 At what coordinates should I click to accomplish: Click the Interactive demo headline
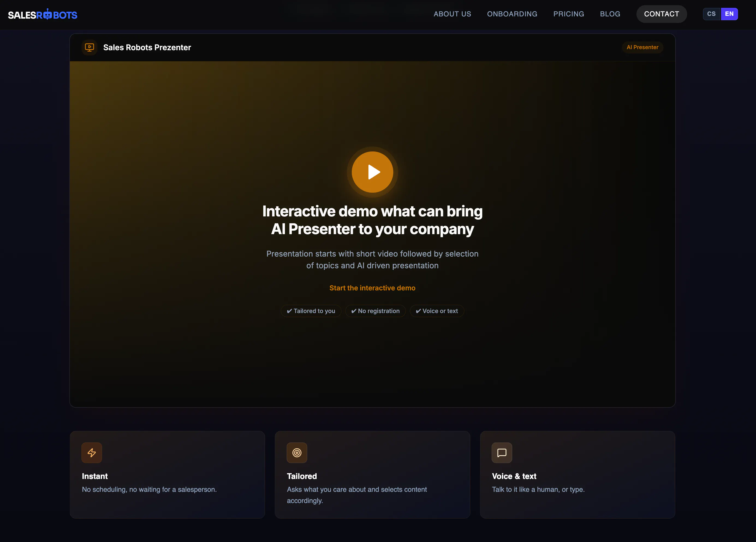[x=372, y=220]
